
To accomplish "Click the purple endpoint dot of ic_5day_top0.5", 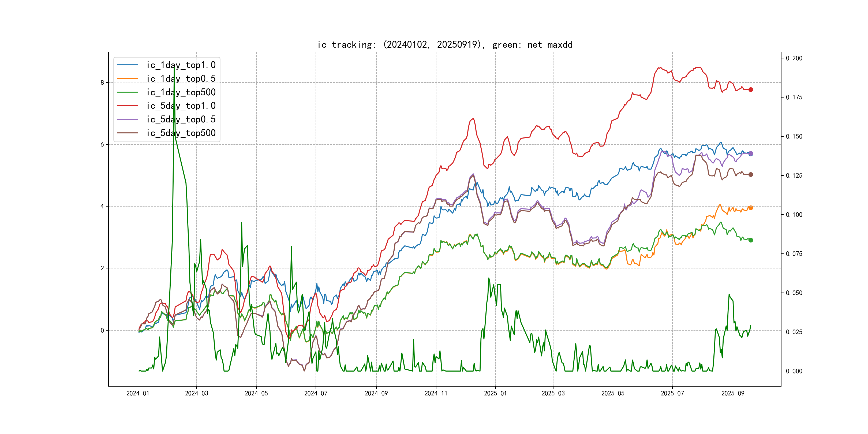I will click(751, 153).
